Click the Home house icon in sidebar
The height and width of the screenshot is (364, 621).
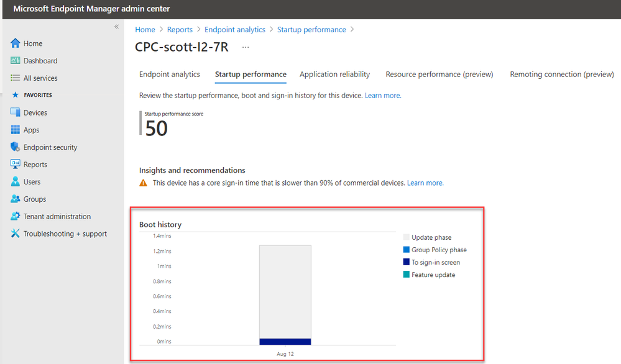[x=15, y=43]
